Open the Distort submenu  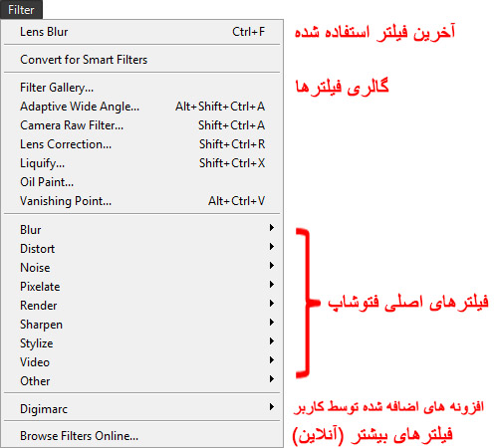142,249
